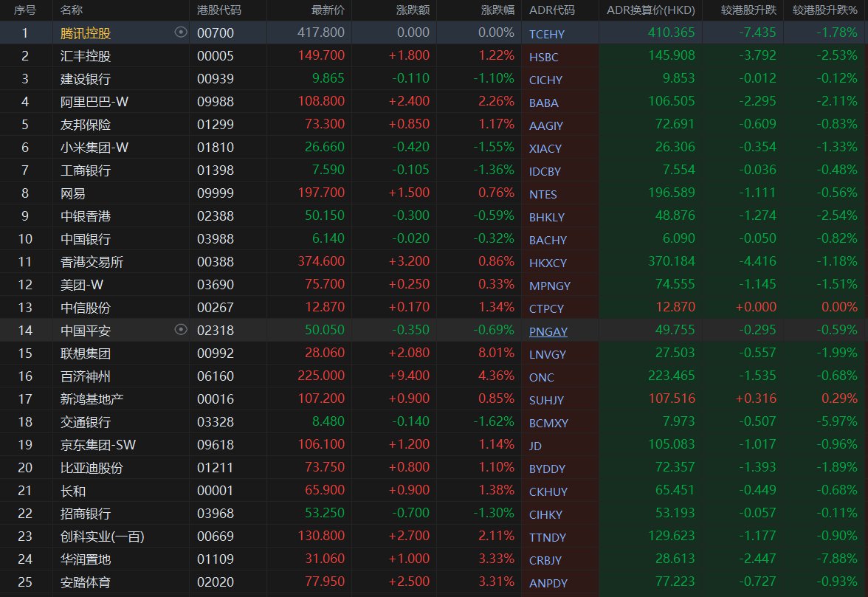The width and height of the screenshot is (868, 597).
Task: Select the 阿里巴巴-W stock name
Action: tap(94, 102)
